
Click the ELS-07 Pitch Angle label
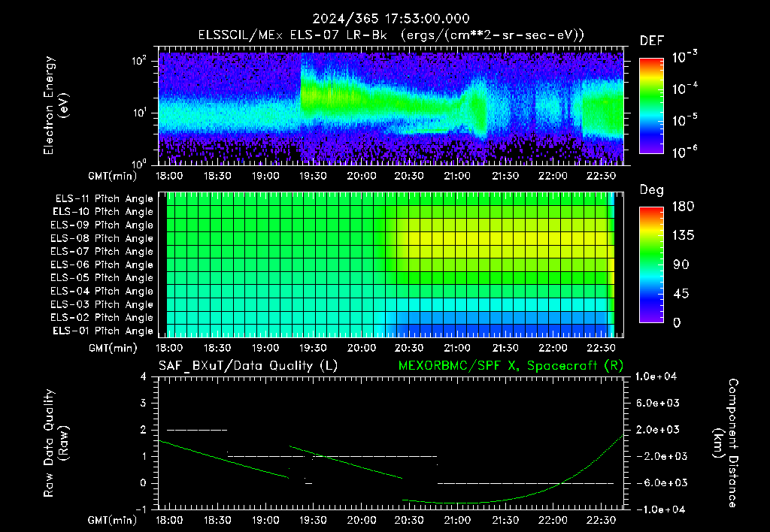(x=102, y=252)
